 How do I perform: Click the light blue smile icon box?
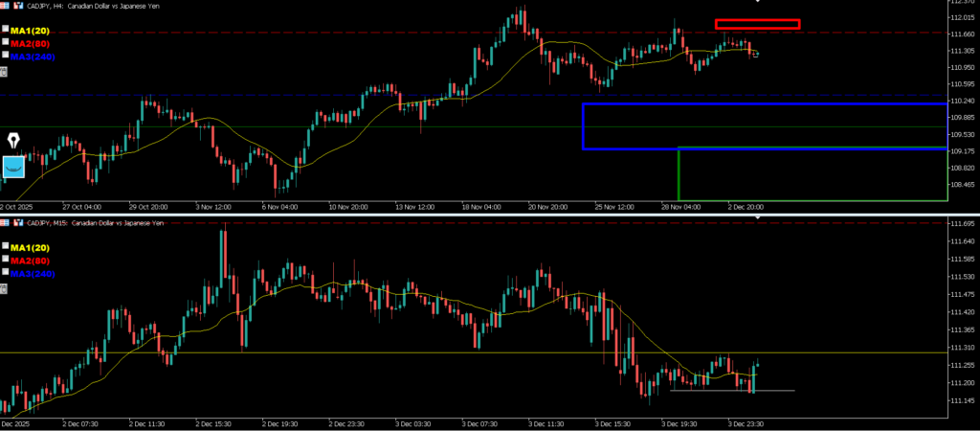click(x=14, y=167)
